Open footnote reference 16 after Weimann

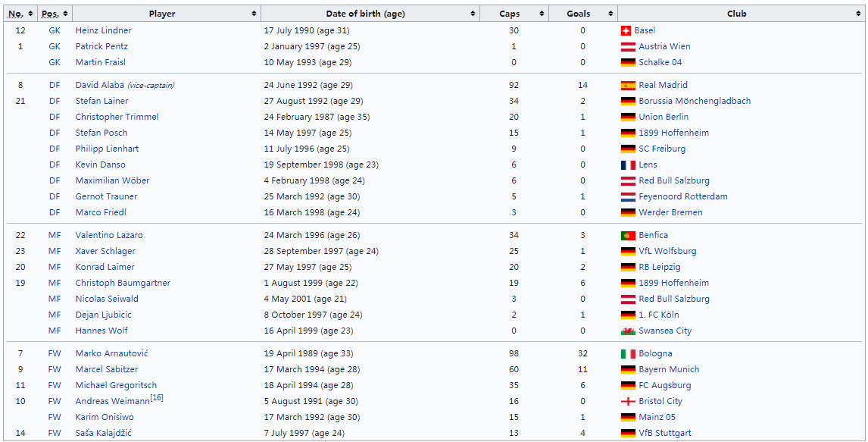pyautogui.click(x=157, y=398)
